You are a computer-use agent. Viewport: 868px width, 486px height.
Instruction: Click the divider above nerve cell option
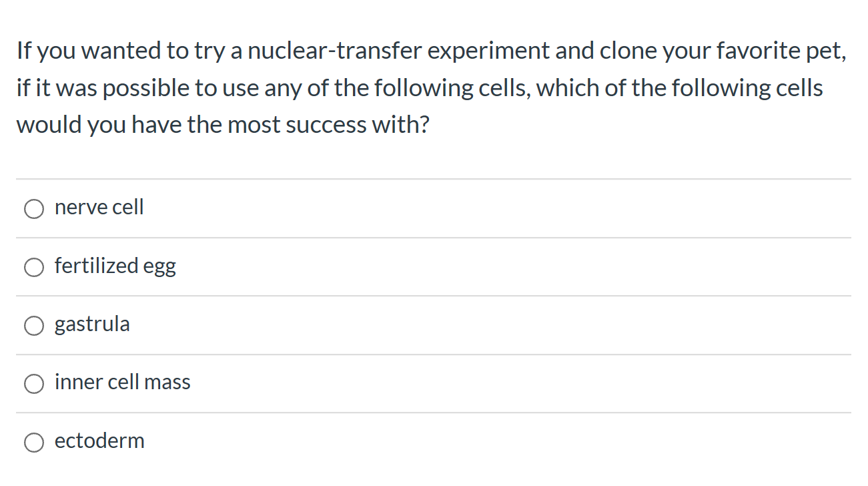tap(434, 178)
